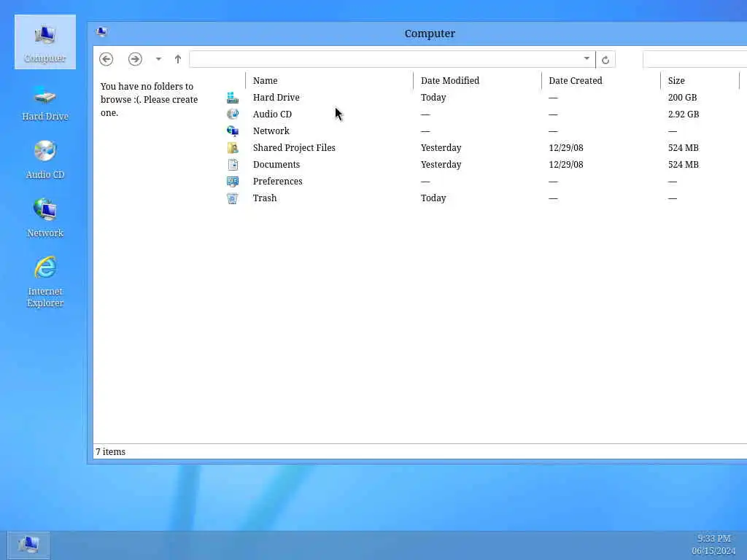Go back with the back arrow
The height and width of the screenshot is (560, 747).
point(107,59)
